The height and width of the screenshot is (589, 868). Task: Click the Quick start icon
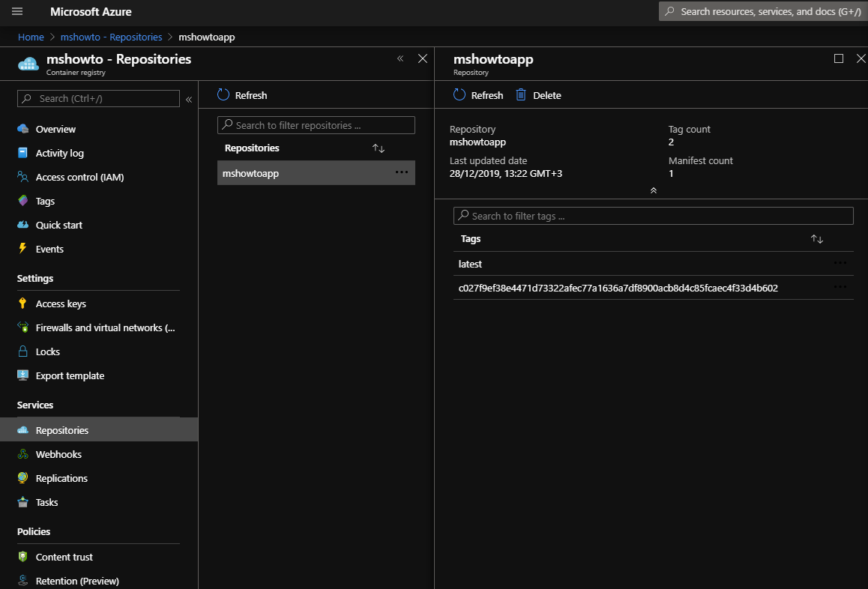click(x=22, y=224)
